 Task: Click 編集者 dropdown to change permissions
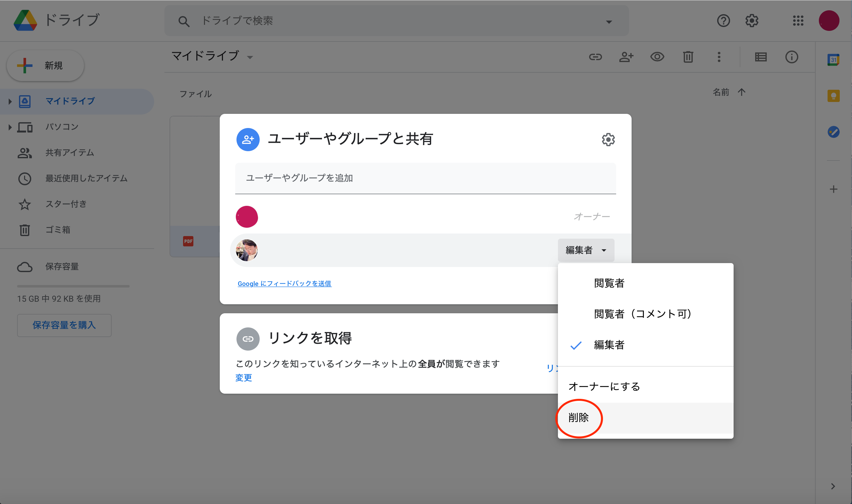pos(585,250)
